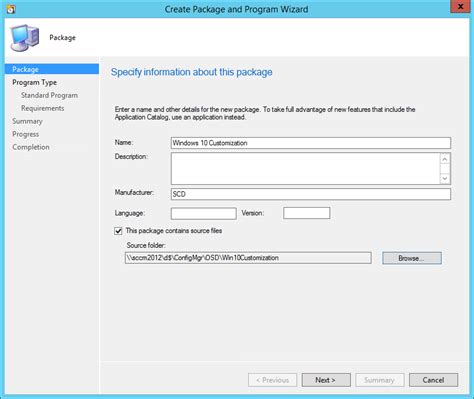Focus the Language input field
Image resolution: width=474 pixels, height=399 pixels.
click(204, 213)
